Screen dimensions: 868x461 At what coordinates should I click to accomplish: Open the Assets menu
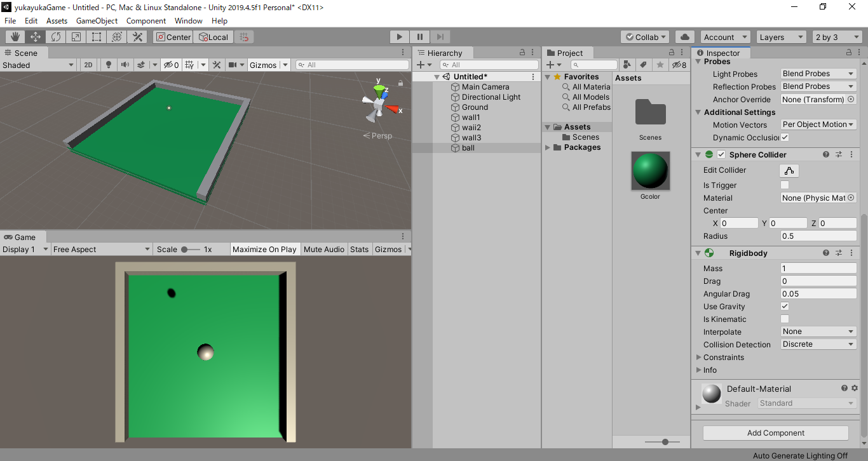click(57, 21)
